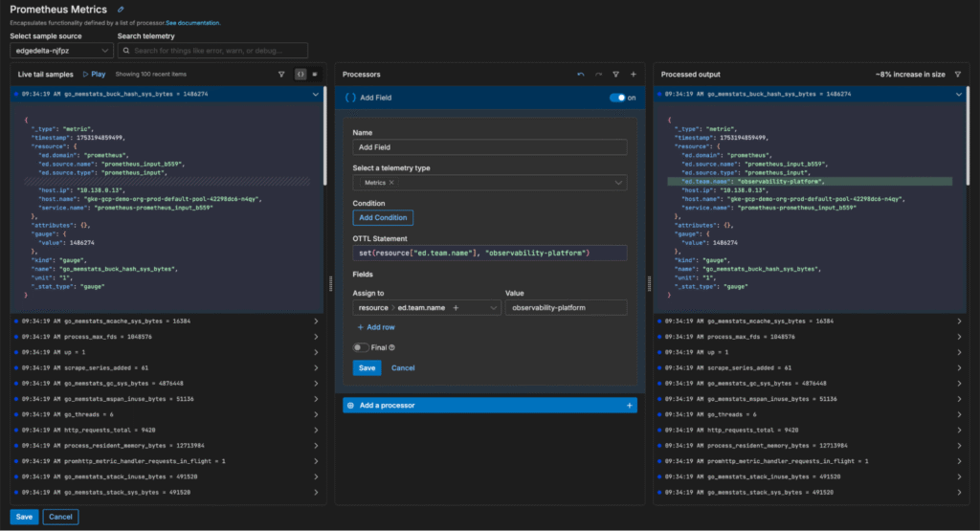The image size is (980, 531).
Task: Open the telemetry type dropdown
Action: pyautogui.click(x=618, y=182)
